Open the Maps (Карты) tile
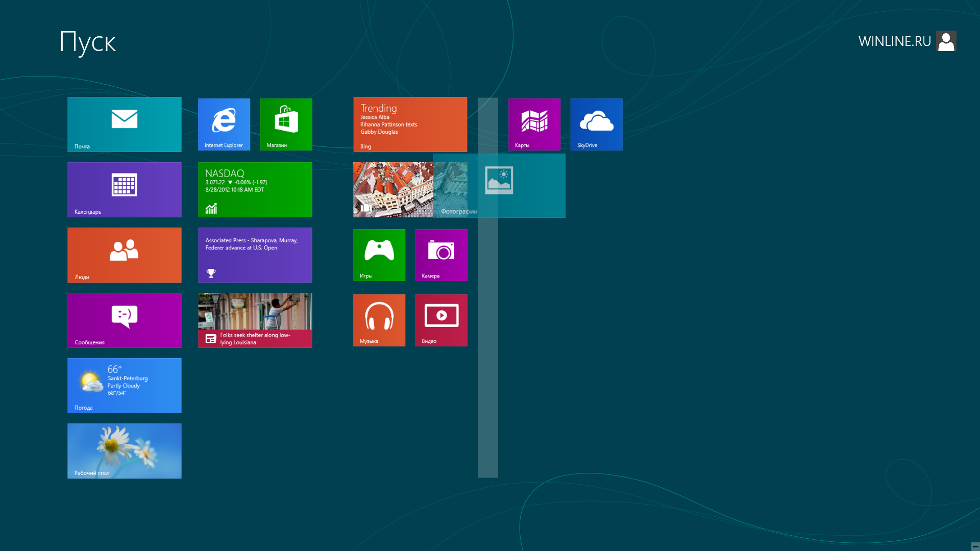The height and width of the screenshot is (551, 980). point(534,124)
